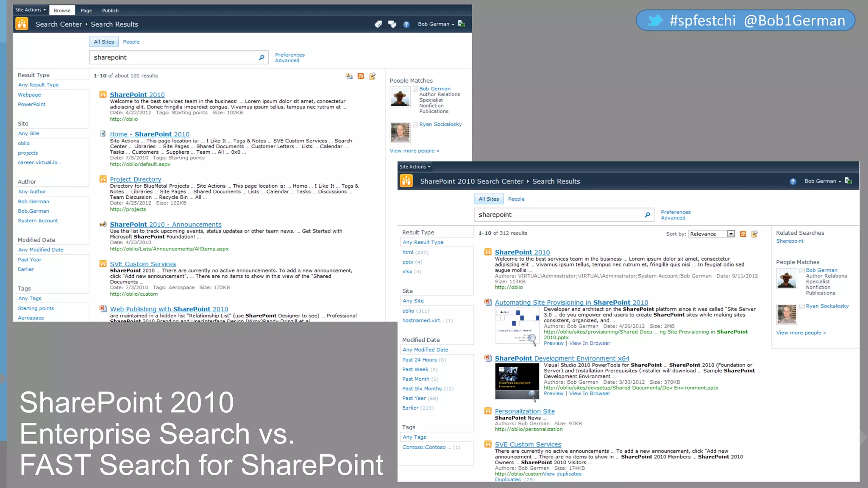Filter by PowerPoint result type
Screen dimensions: 868x488
tap(31, 104)
